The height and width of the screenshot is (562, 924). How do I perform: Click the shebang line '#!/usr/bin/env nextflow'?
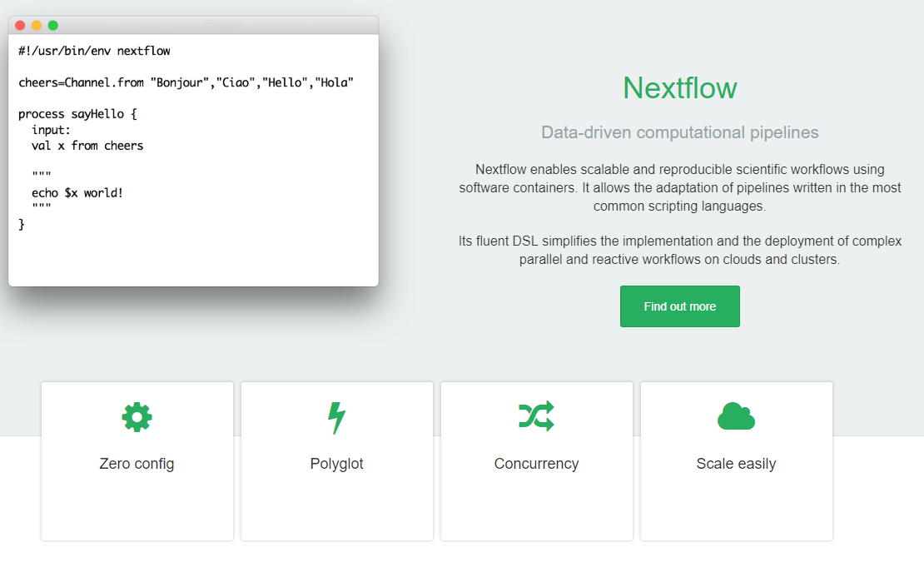(94, 52)
